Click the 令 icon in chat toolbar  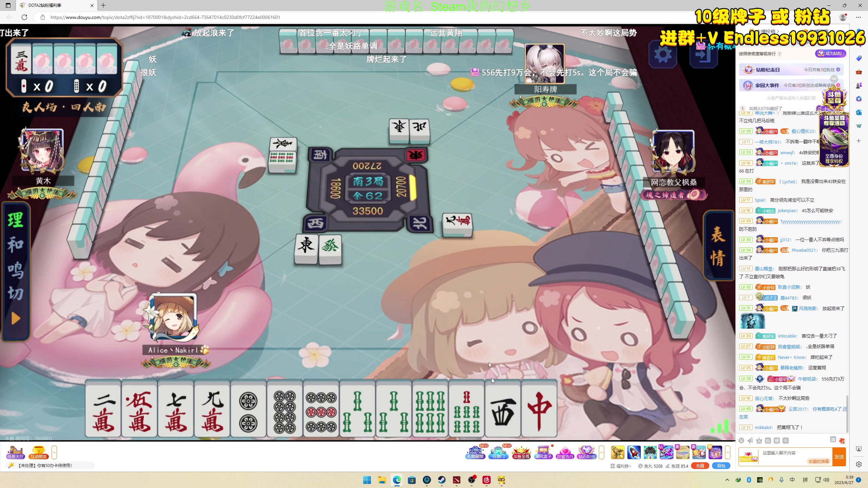(786, 441)
